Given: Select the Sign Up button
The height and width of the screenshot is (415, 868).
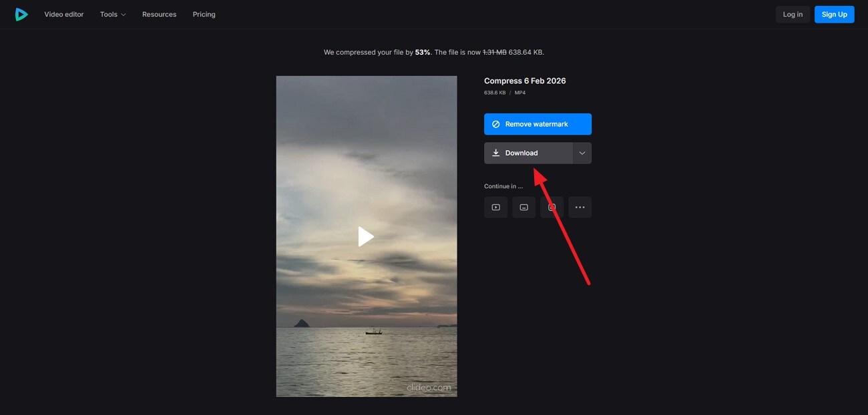Looking at the screenshot, I should click(833, 13).
